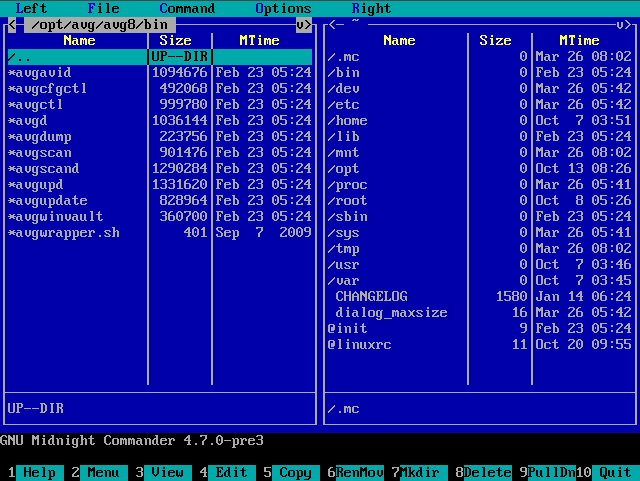Select the @init symlink
This screenshot has height=481, width=640.
click(x=480, y=329)
